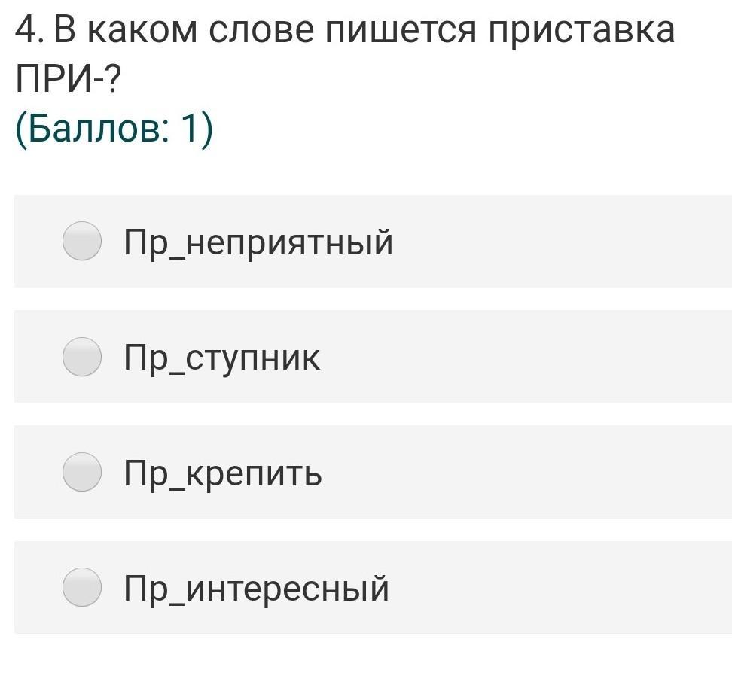
Task: Click the Пр_ступник answer text
Action: [222, 358]
